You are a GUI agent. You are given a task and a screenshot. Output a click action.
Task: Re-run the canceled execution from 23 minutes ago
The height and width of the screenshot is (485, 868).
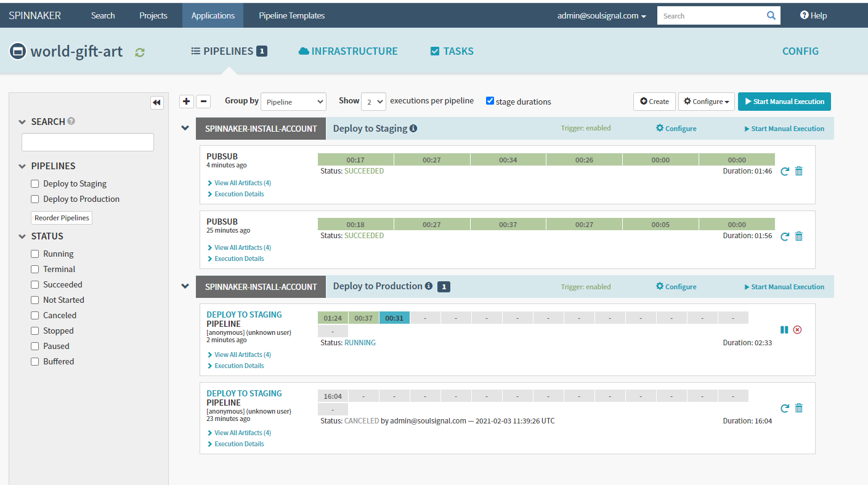[784, 408]
